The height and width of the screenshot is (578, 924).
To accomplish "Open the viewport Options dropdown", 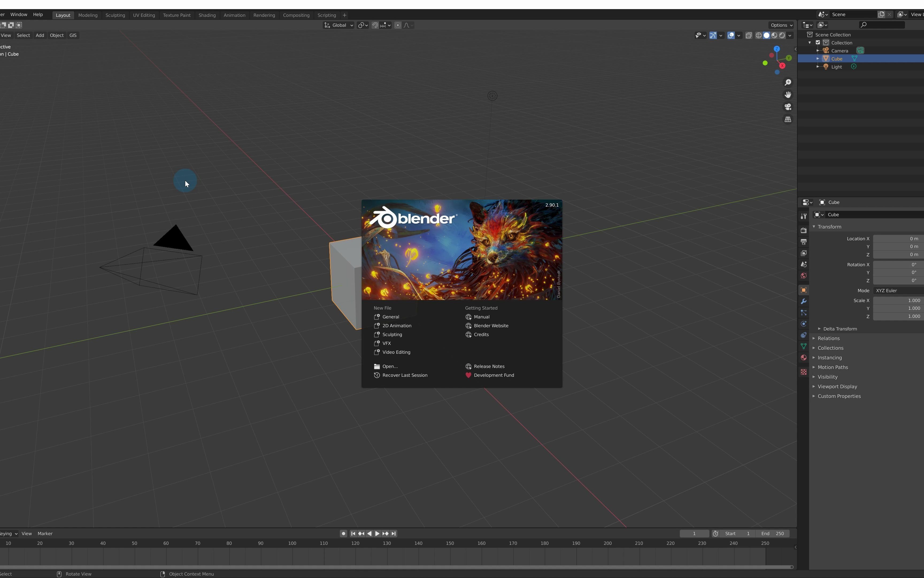I will click(x=781, y=25).
